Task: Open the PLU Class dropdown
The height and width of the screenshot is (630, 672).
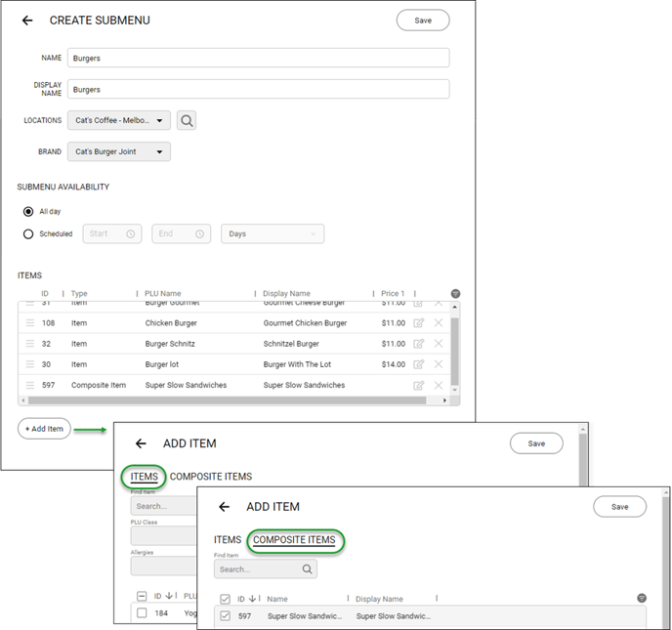Action: (x=163, y=535)
